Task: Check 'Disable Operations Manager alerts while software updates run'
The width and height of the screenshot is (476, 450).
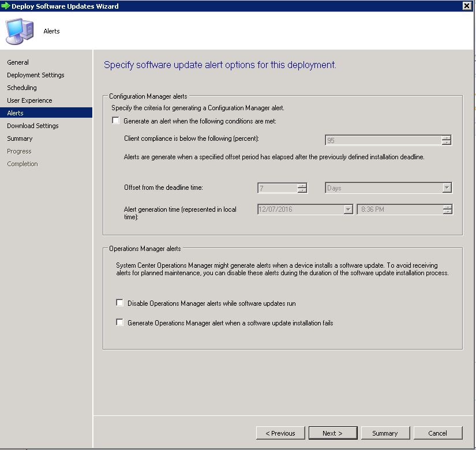Action: point(119,303)
